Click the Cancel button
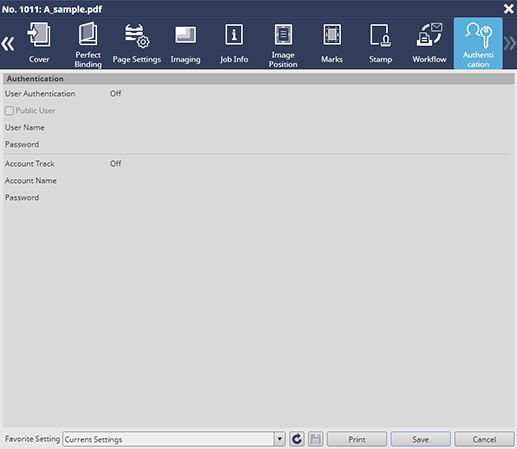 point(484,439)
